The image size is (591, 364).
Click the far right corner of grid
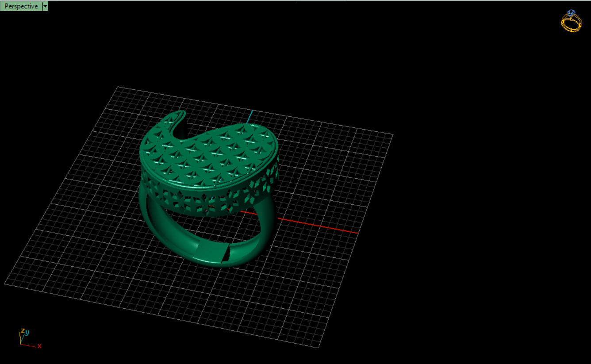(x=393, y=133)
